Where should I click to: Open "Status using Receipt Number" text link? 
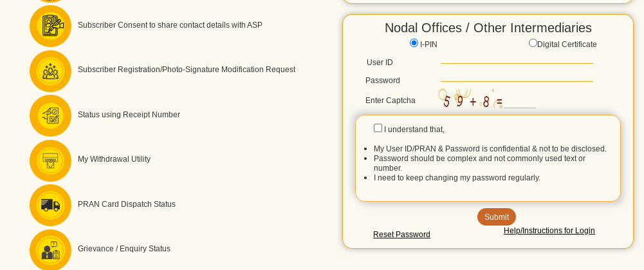pyautogui.click(x=129, y=115)
